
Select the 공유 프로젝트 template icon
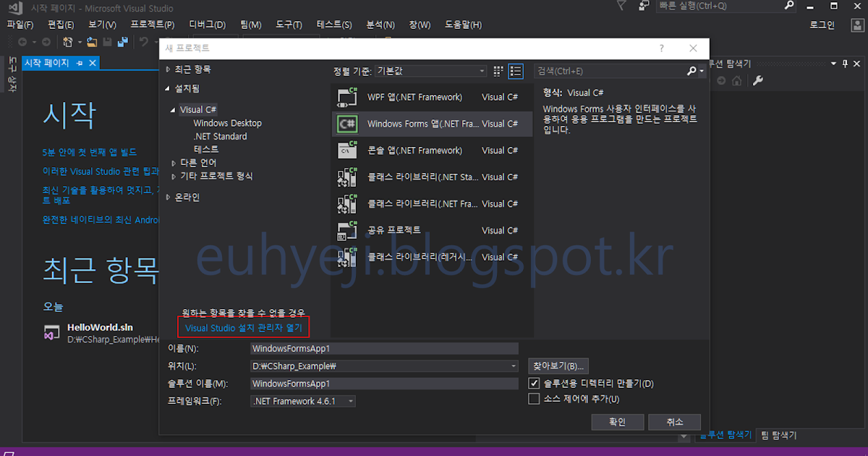click(348, 230)
